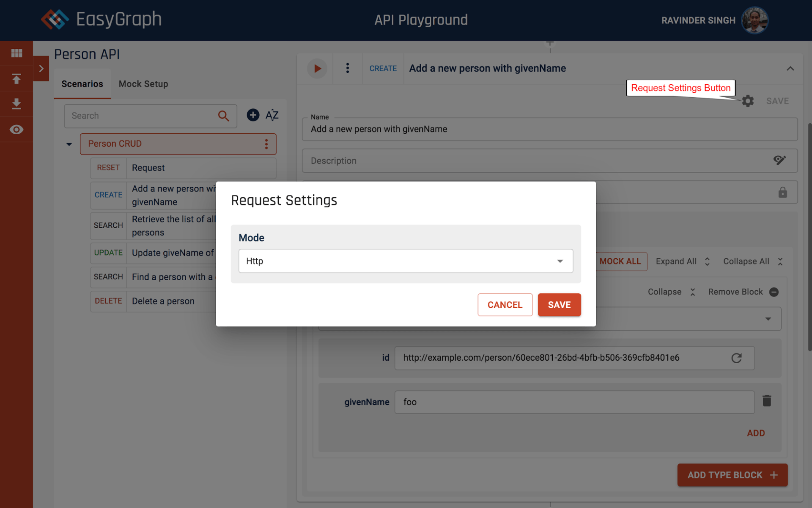Screen dimensions: 812x508
Task: Click the upload icon in left sidebar
Action: [x=16, y=78]
